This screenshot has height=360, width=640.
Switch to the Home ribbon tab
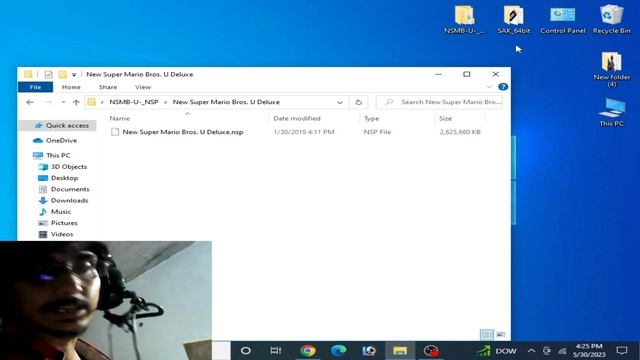coord(71,87)
